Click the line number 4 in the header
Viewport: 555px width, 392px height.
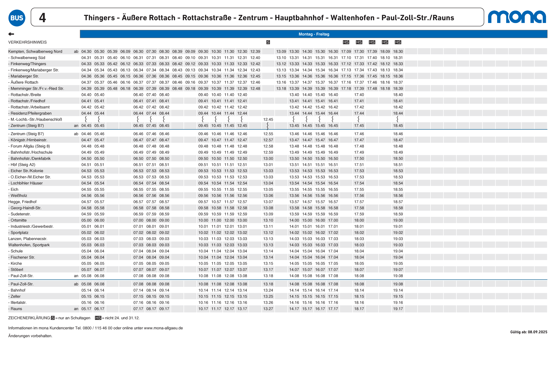(43, 18)
